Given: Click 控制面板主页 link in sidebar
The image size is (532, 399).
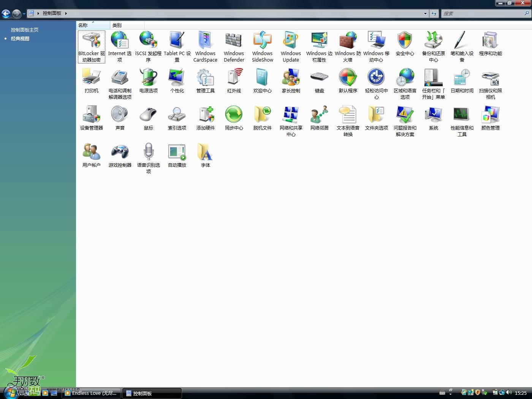Looking at the screenshot, I should [25, 30].
